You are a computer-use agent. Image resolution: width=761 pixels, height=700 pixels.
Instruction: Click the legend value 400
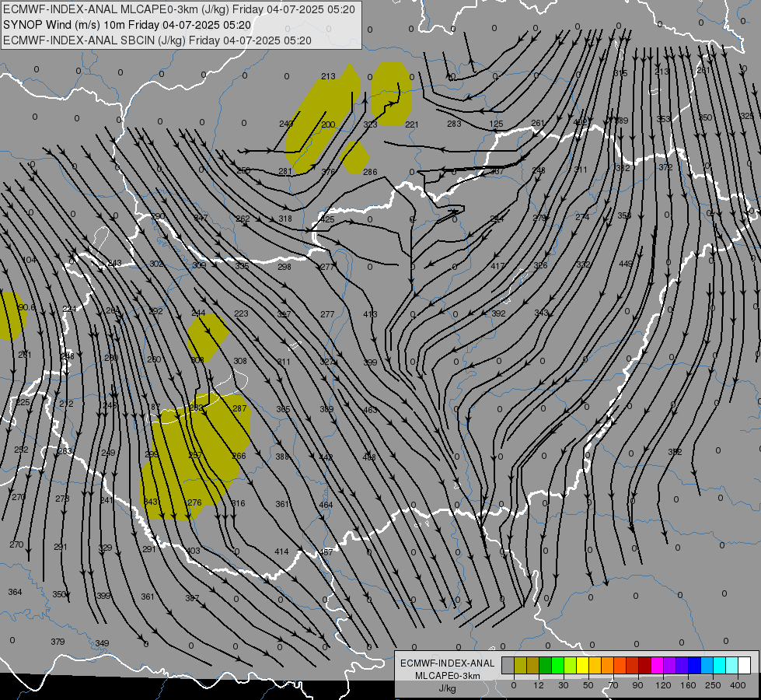[738, 685]
